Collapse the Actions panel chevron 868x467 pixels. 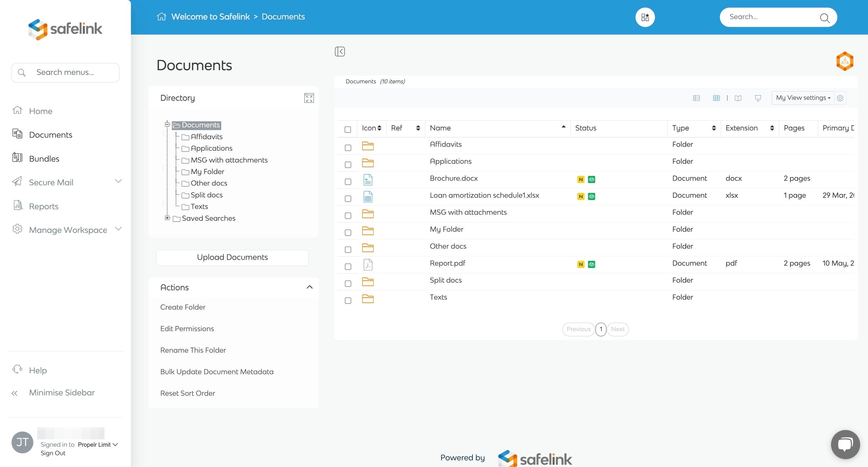(309, 287)
